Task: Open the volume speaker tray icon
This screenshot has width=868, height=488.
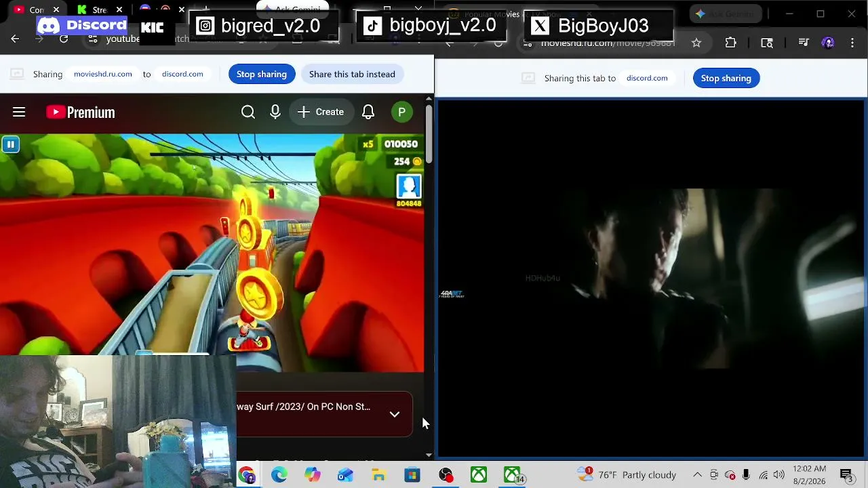Action: (778, 475)
